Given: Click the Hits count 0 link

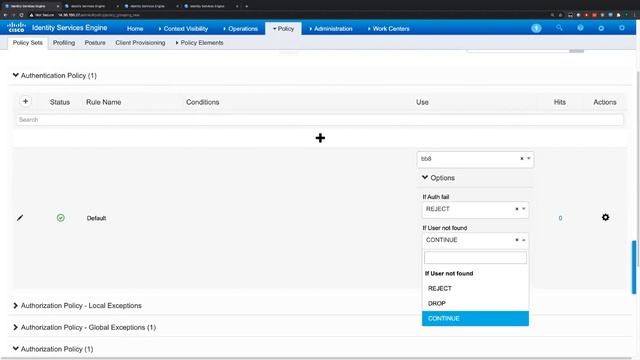Looking at the screenshot, I should click(560, 218).
